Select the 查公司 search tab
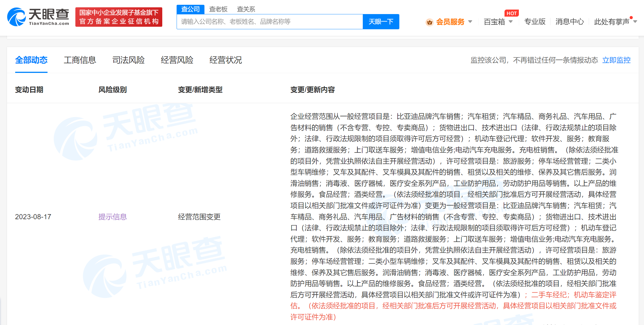This screenshot has height=325, width=644. 190,9
